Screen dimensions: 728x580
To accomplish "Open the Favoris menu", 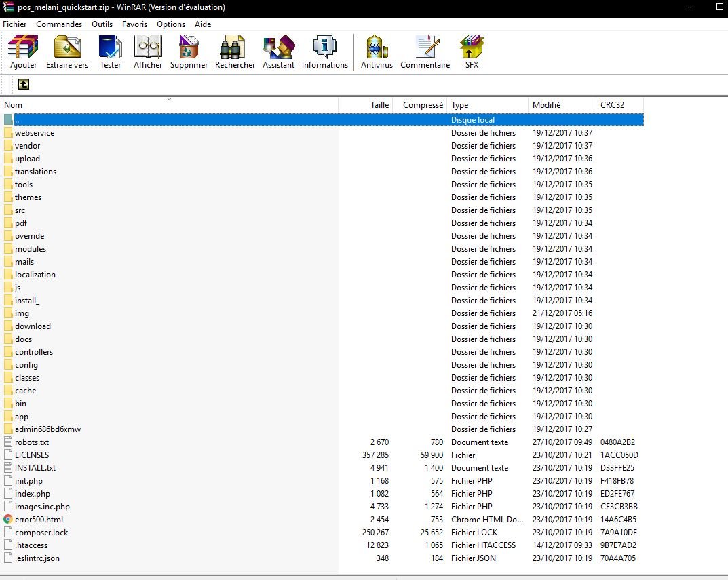I will pyautogui.click(x=134, y=24).
